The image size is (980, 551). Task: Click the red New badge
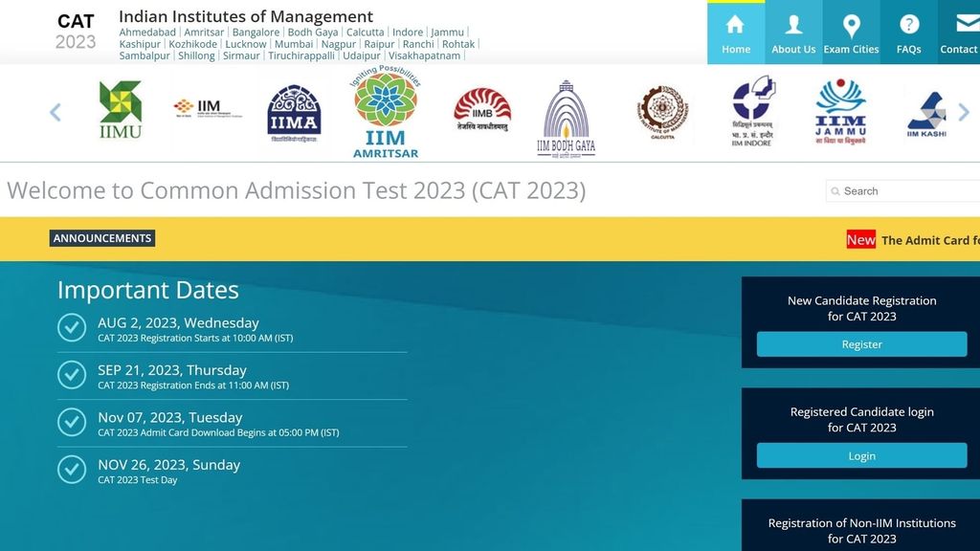tap(860, 240)
